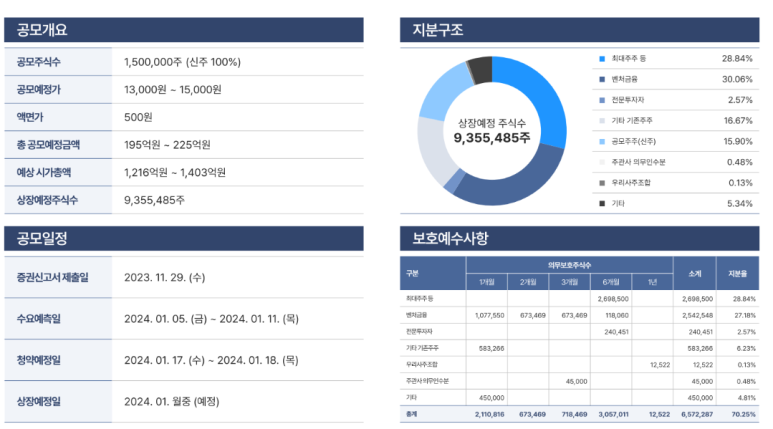Viewport: 773px width, 429px height.
Task: Click the value 1,216억원 ~ 1,403억원
Action: (x=175, y=173)
